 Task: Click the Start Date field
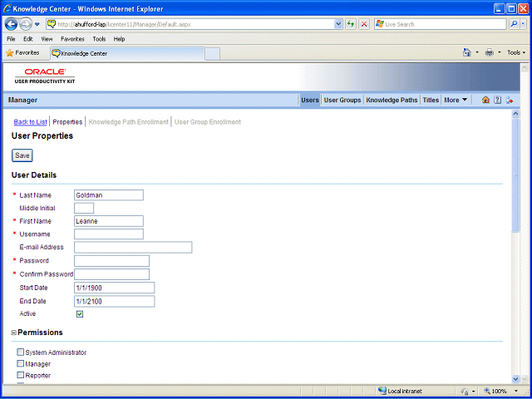(115, 288)
